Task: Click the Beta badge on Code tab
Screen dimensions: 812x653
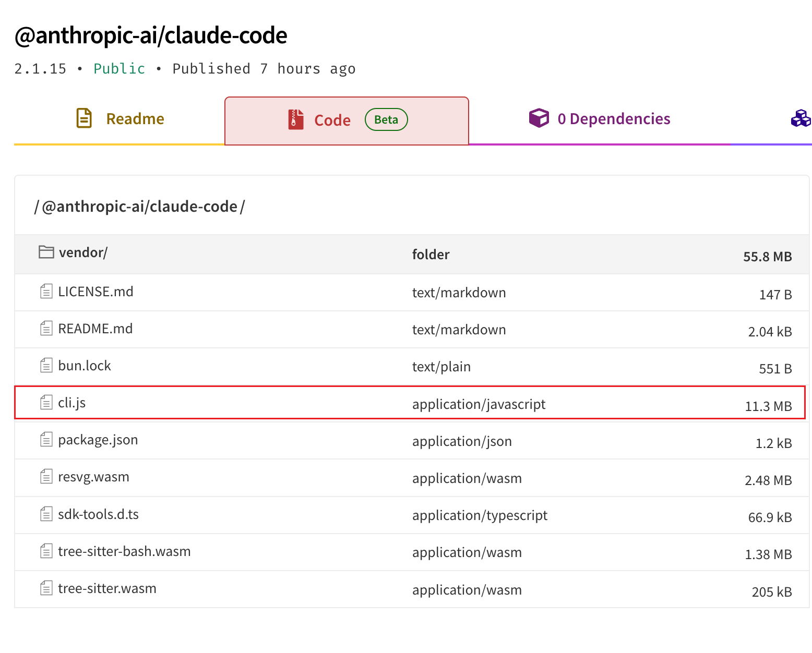Action: click(x=386, y=119)
